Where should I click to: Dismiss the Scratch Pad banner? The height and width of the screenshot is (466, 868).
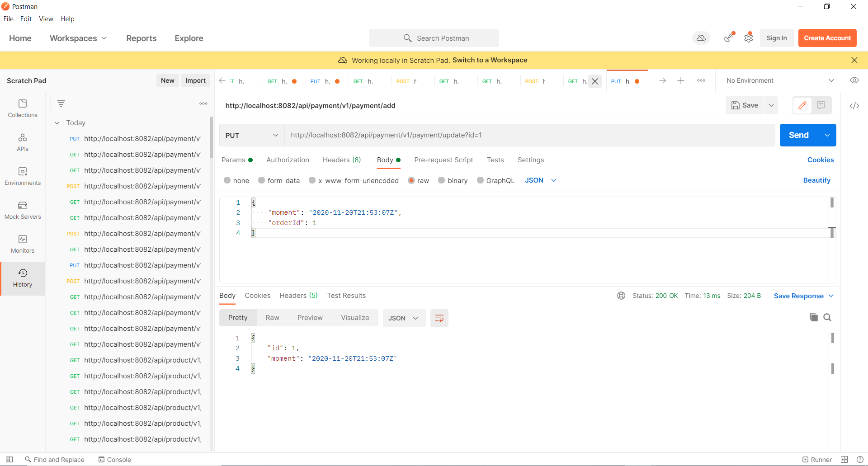[x=854, y=60]
